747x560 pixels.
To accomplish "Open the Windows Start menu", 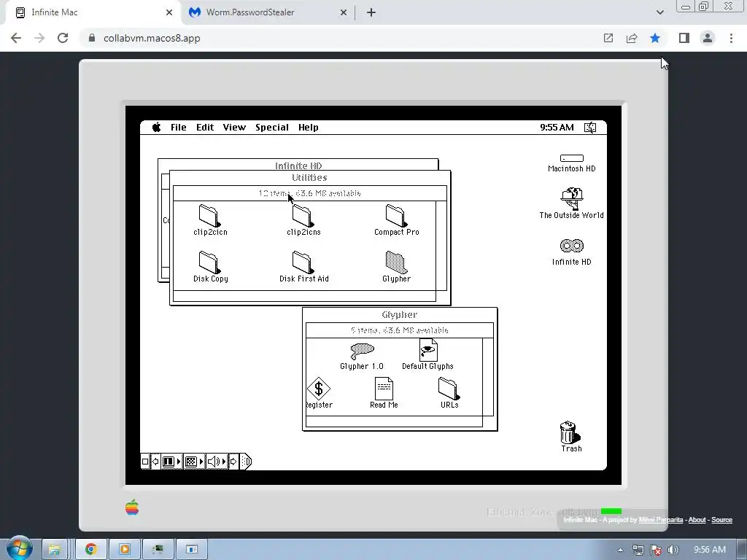I will [20, 548].
